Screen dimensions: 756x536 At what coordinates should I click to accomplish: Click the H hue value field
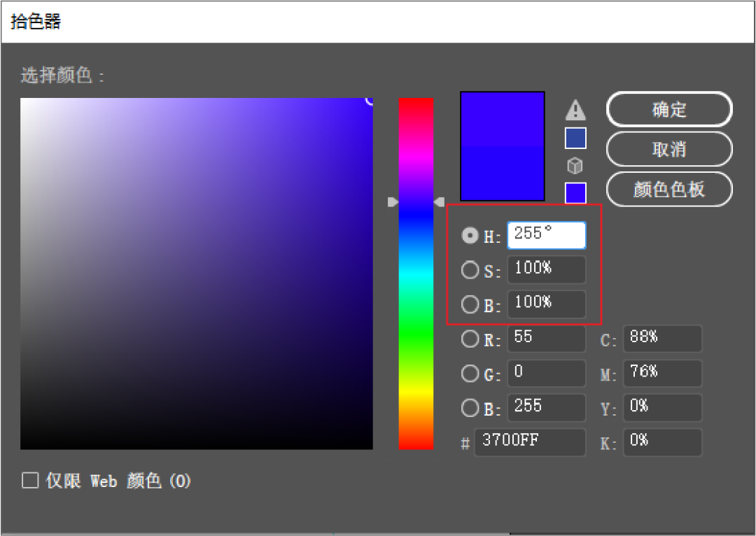coord(546,235)
